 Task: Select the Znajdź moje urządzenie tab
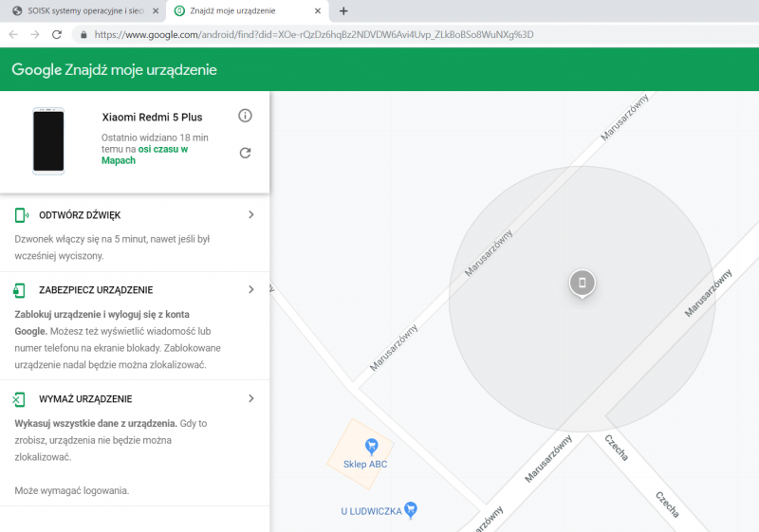click(x=247, y=10)
